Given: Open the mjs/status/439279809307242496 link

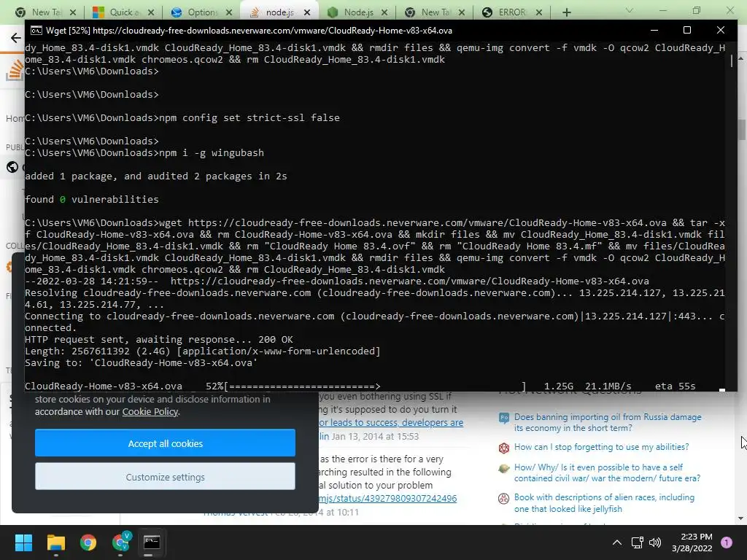Looking at the screenshot, I should tap(388, 499).
